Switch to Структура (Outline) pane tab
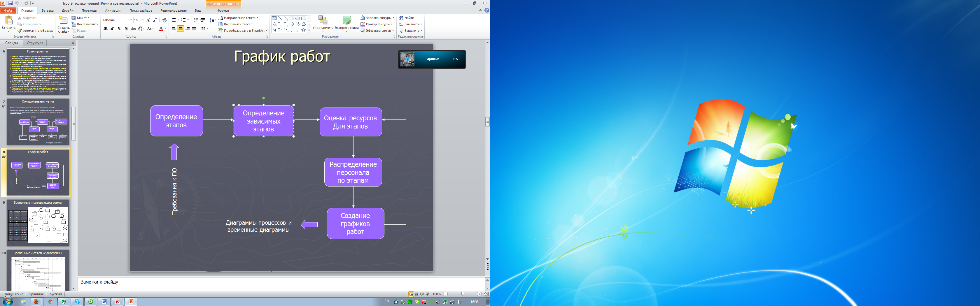Image resolution: width=980 pixels, height=306 pixels. [35, 43]
